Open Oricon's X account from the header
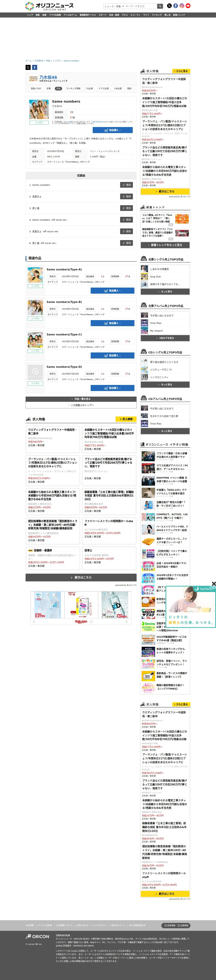Image resolution: width=216 pixels, height=980 pixels. pos(169,6)
